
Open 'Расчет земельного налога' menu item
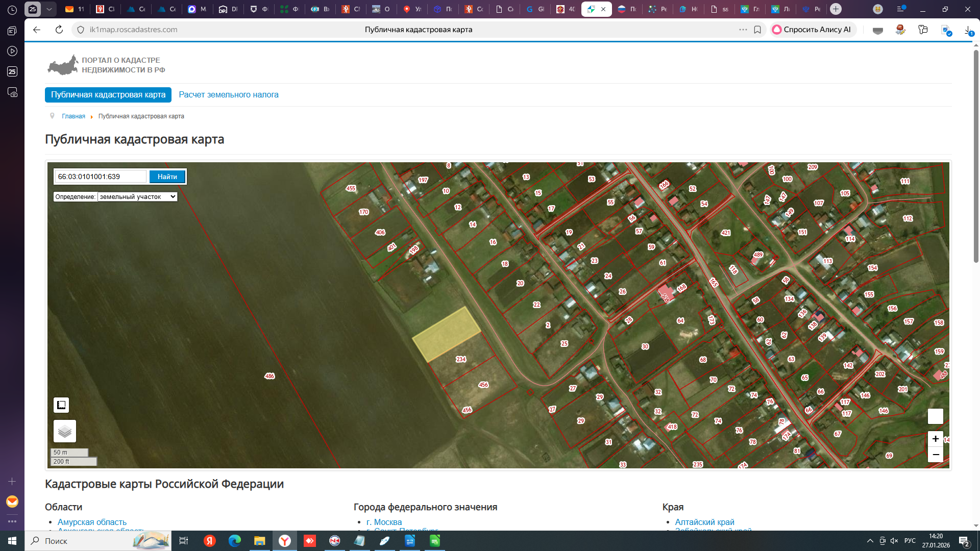pyautogui.click(x=228, y=95)
